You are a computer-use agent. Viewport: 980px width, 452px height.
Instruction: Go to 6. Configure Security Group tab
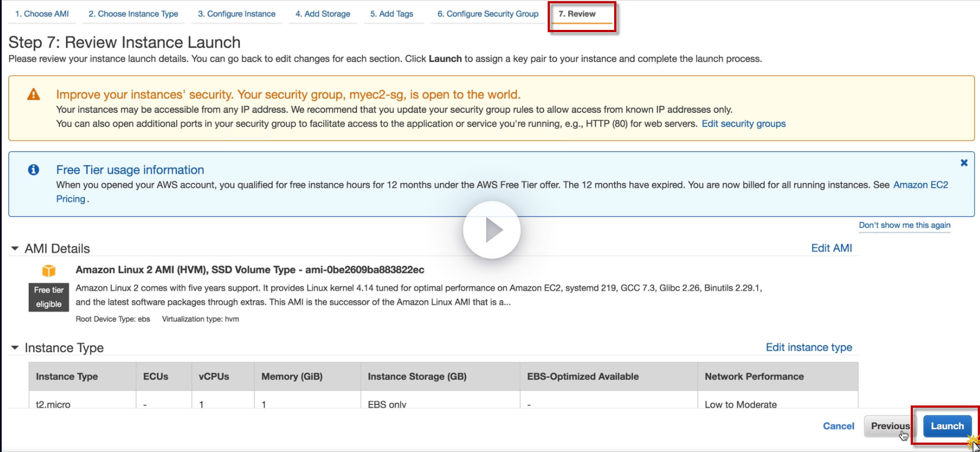point(488,14)
